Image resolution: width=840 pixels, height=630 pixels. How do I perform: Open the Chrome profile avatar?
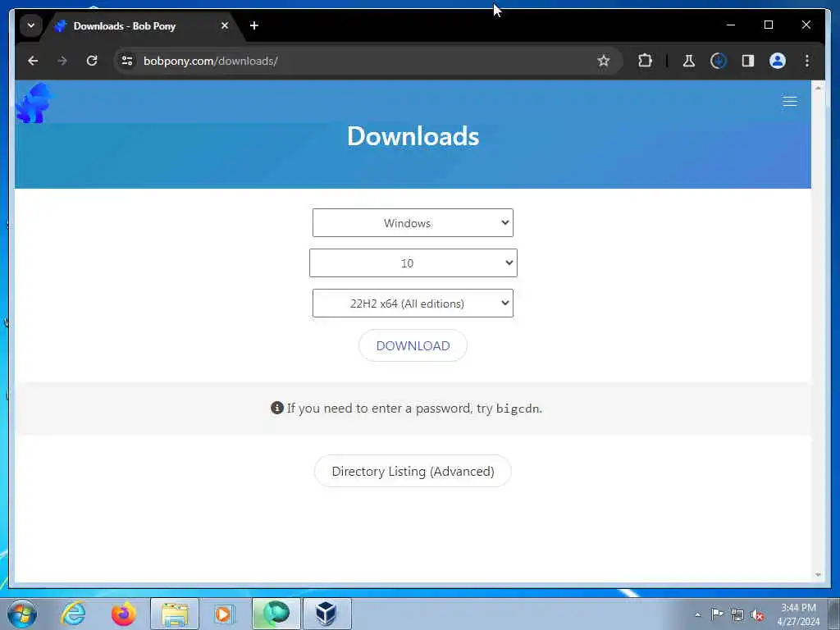click(x=778, y=61)
